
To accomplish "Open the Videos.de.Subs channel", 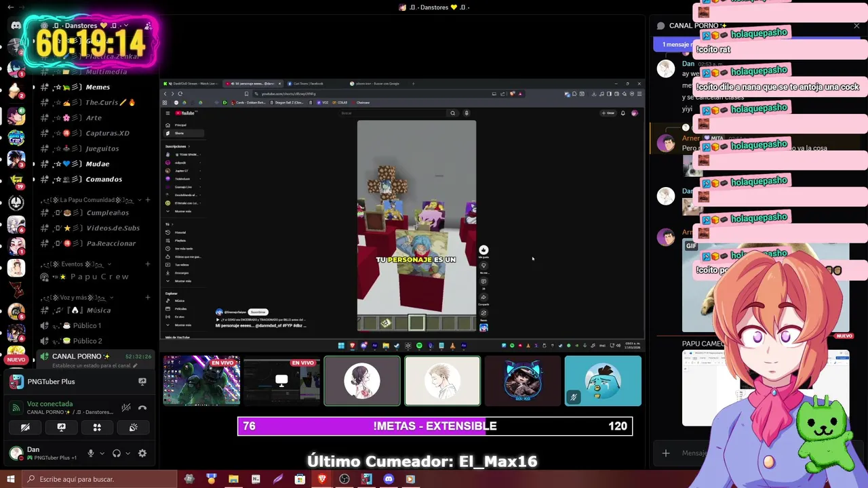I will coord(98,228).
